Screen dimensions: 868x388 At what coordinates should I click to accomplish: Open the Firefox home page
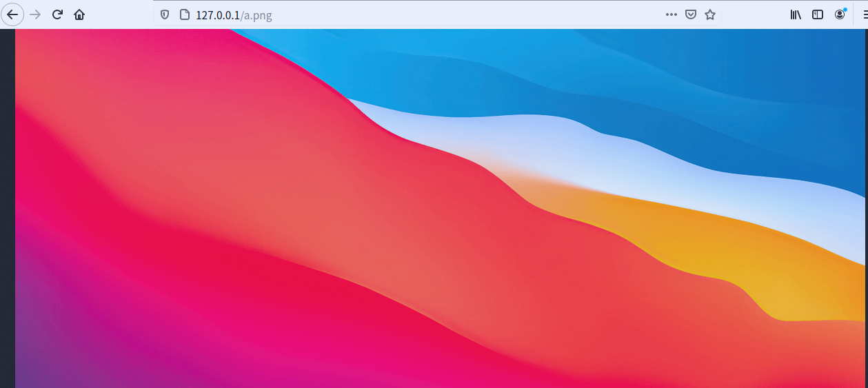click(79, 14)
